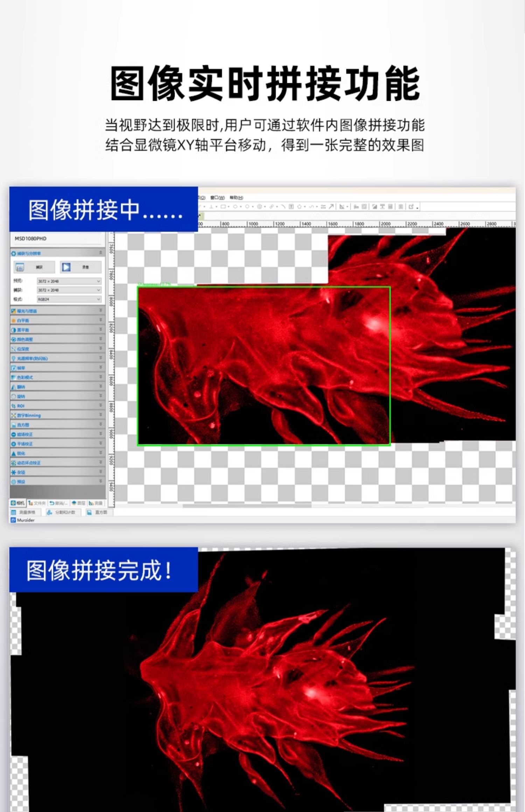Switch to the 撤消 undo history tab

coord(58,503)
